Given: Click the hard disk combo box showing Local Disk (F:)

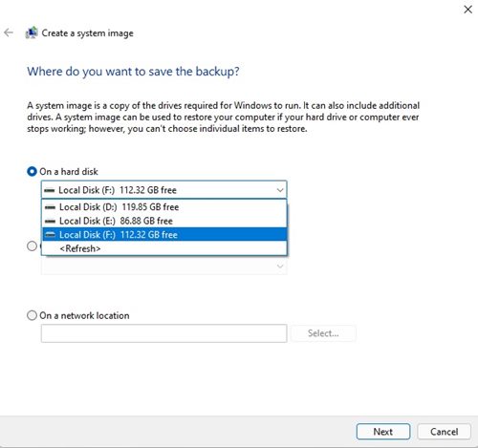Looking at the screenshot, I should pyautogui.click(x=163, y=190).
